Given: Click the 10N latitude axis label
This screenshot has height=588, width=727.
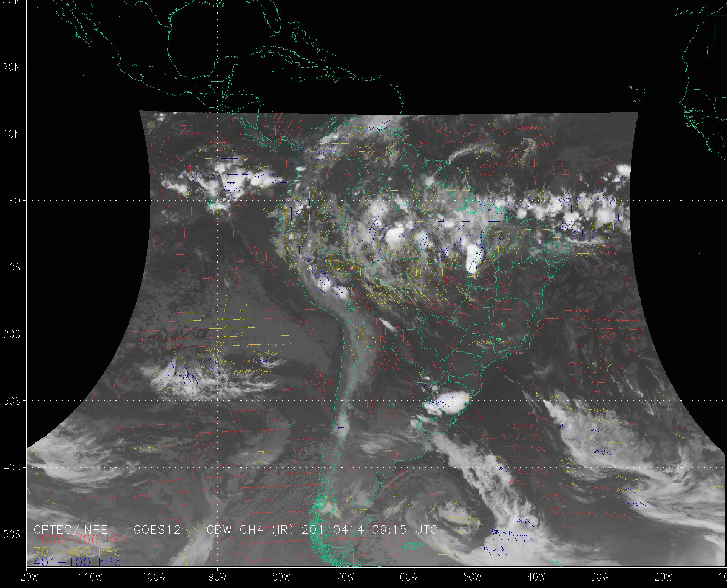Looking at the screenshot, I should click(12, 134).
